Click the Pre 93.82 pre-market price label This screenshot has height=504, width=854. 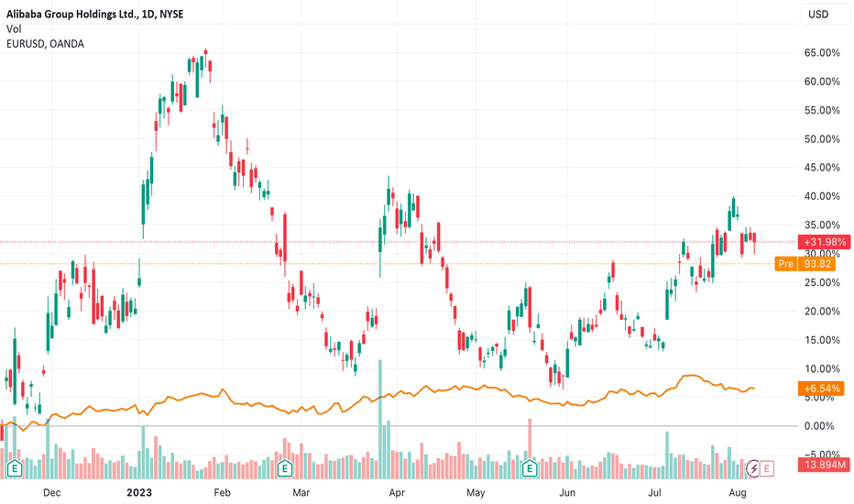click(x=805, y=264)
